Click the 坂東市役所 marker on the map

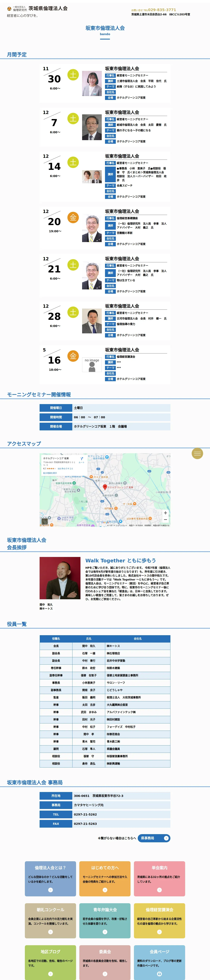click(116, 495)
